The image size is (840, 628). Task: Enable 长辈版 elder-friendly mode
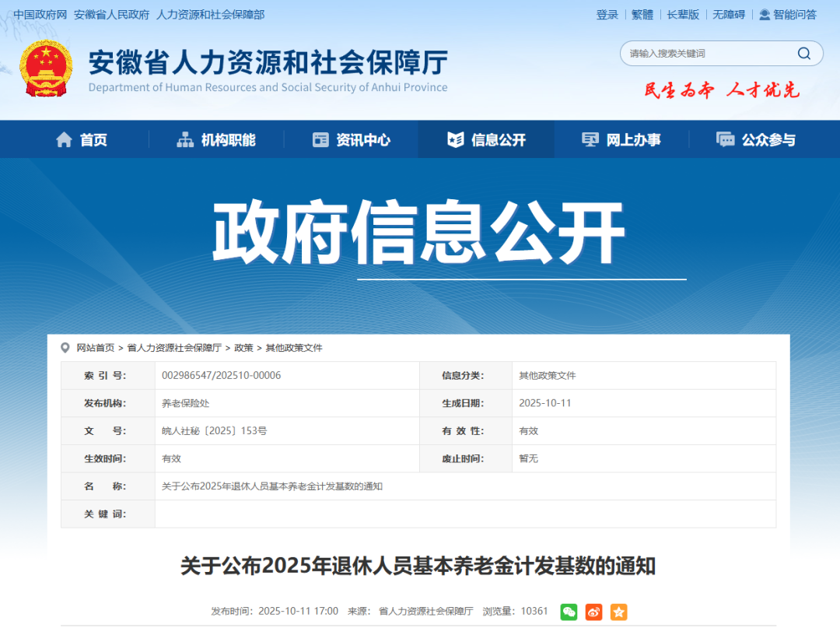tap(683, 15)
